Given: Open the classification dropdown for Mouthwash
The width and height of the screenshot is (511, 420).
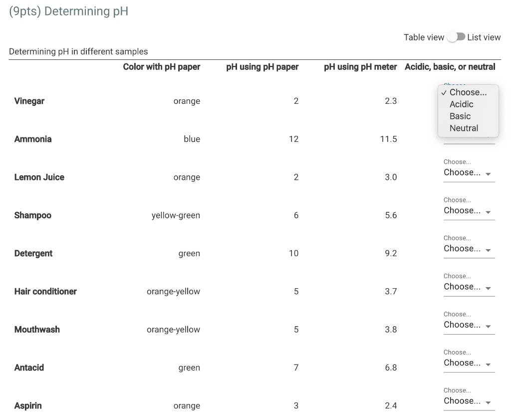Looking at the screenshot, I should (464, 325).
